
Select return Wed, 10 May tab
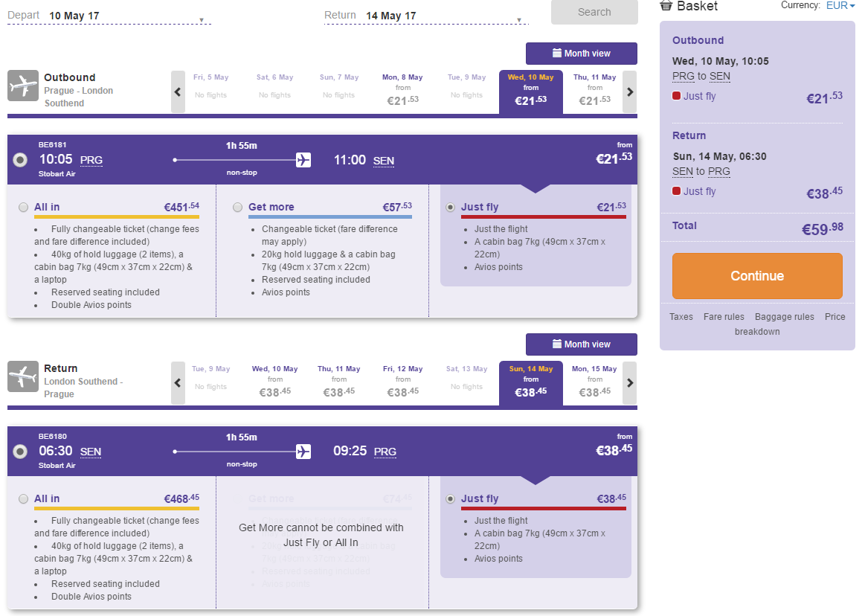[x=274, y=382]
